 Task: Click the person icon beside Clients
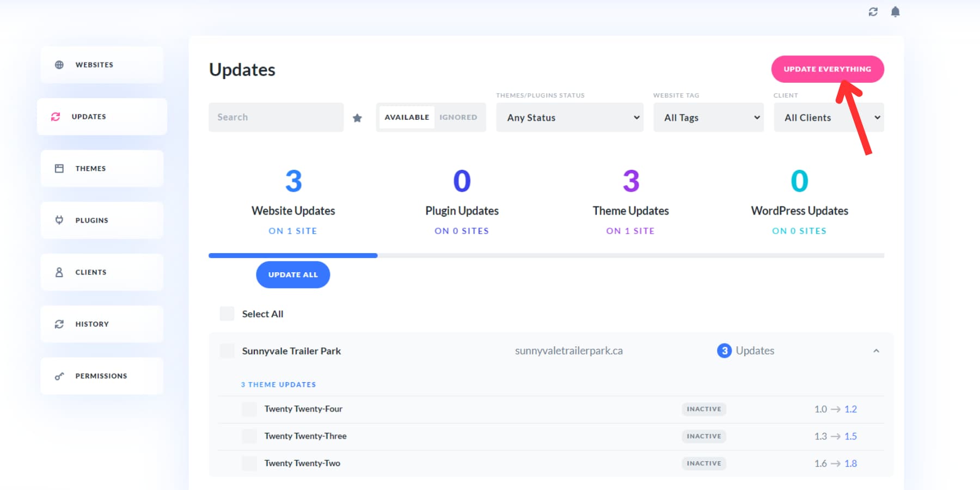[x=59, y=272]
